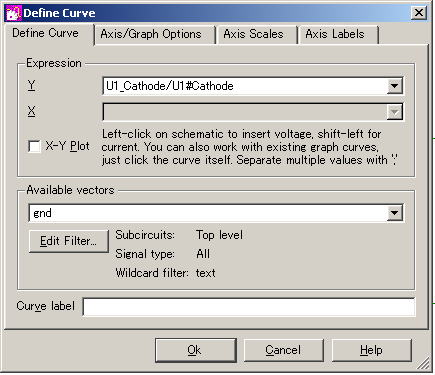Click the Cancel button
The image size is (435, 375).
click(x=283, y=350)
